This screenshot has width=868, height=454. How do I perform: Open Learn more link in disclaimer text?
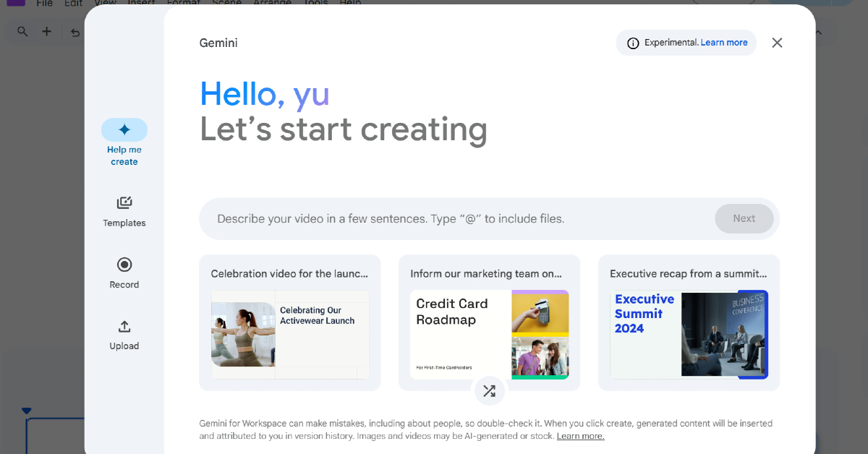[580, 436]
